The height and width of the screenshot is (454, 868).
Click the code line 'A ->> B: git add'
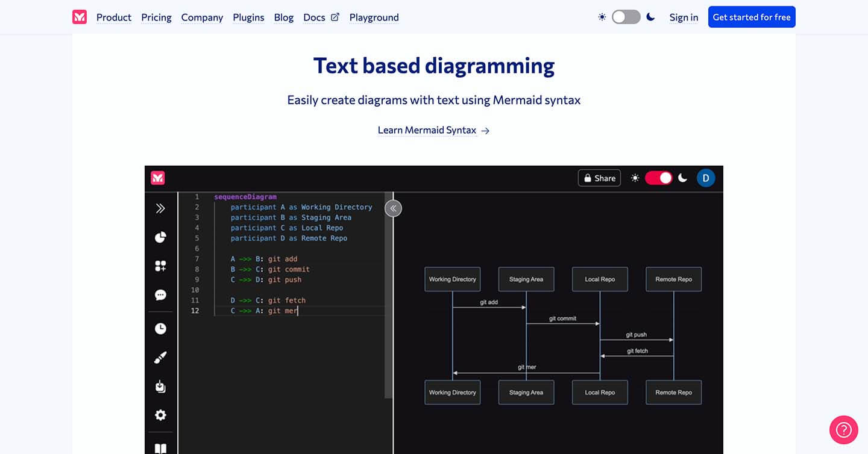264,259
